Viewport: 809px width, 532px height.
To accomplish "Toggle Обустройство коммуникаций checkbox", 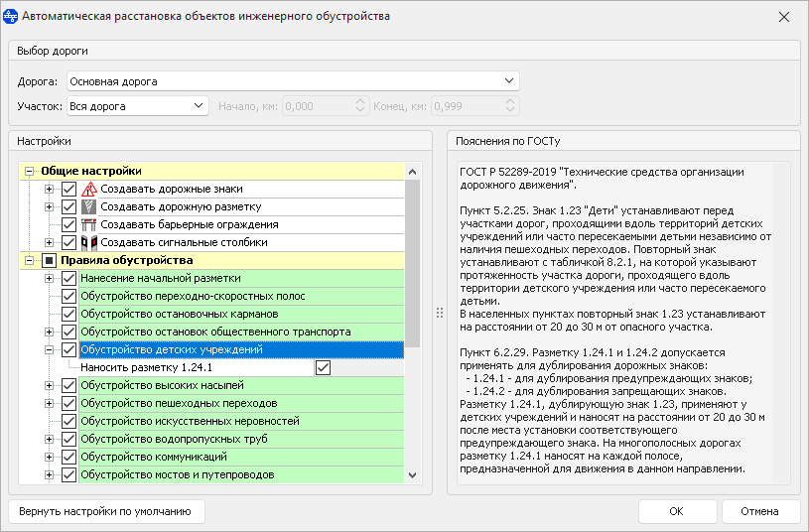I will (x=69, y=458).
